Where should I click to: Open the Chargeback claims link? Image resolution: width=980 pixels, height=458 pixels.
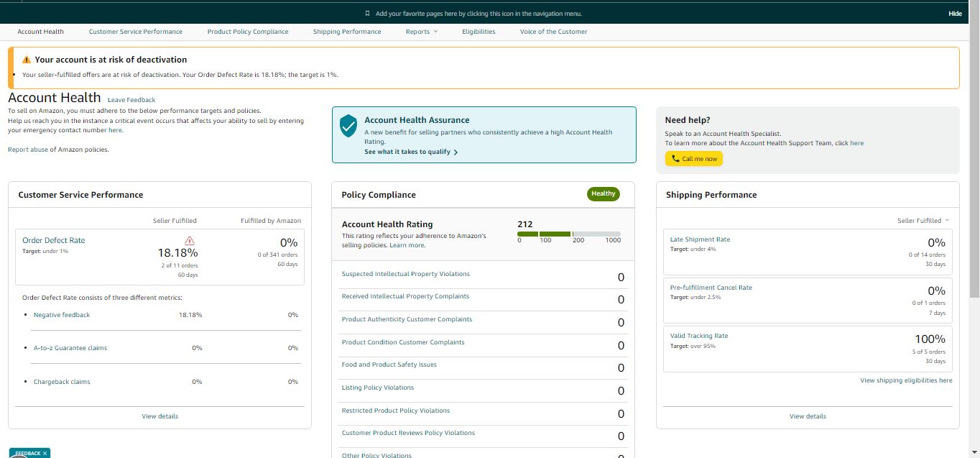(x=62, y=382)
